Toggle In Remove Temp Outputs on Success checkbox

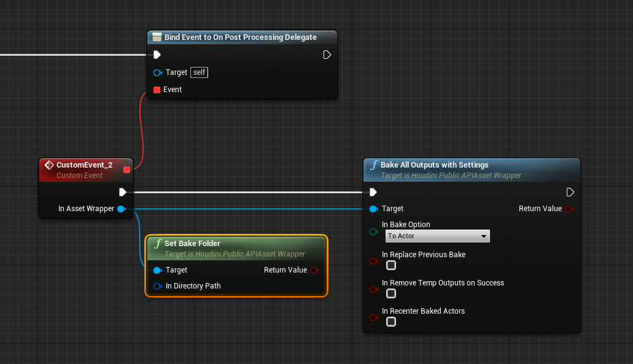tap(391, 293)
